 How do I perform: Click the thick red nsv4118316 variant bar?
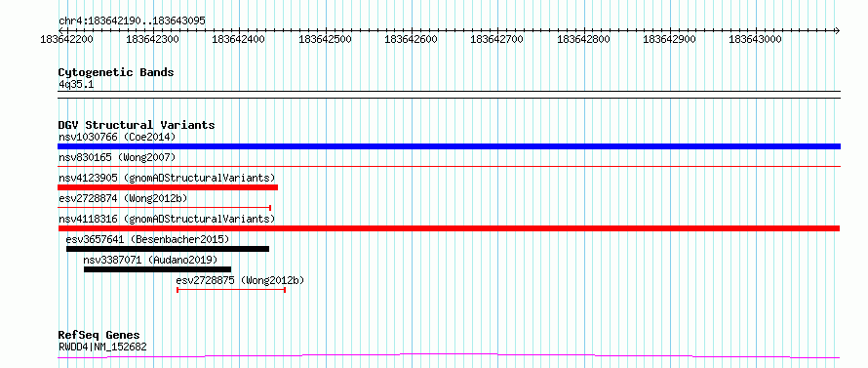pos(449,228)
